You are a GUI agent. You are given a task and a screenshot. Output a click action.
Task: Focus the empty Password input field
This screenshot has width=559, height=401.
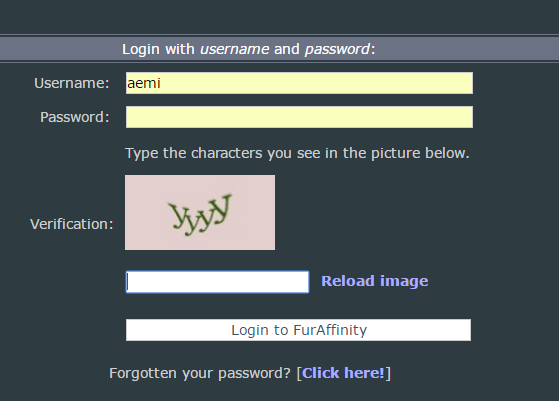point(299,117)
